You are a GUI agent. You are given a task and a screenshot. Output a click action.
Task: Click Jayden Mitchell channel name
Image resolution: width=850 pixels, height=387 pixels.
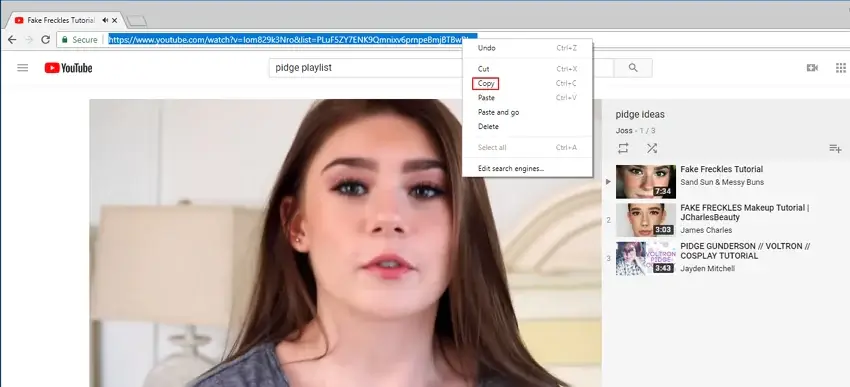pos(707,268)
